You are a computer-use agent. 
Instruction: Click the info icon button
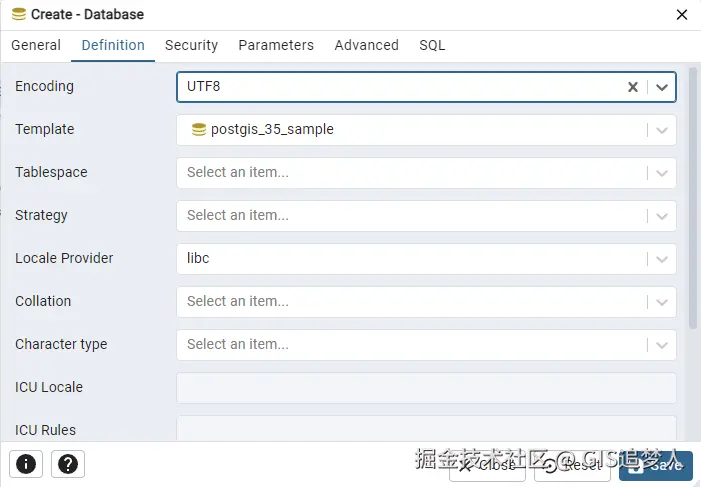click(x=26, y=464)
